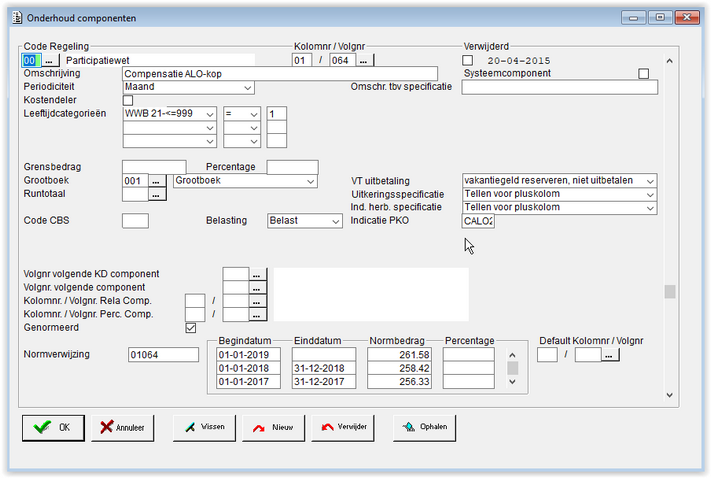Viewport: 711px width, 478px height.
Task: Open lookup for Kolomnr. / Volgnr. Perc. Comp.
Action: [257, 314]
